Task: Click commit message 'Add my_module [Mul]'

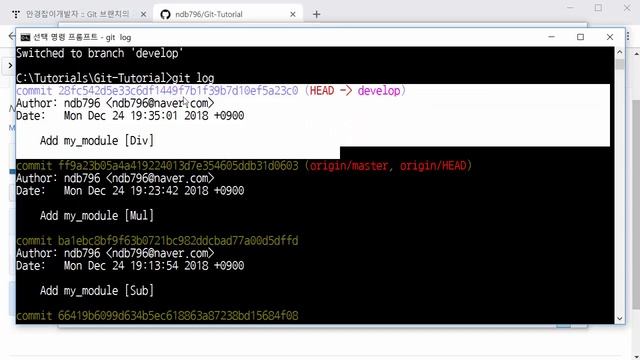Action: click(97, 216)
